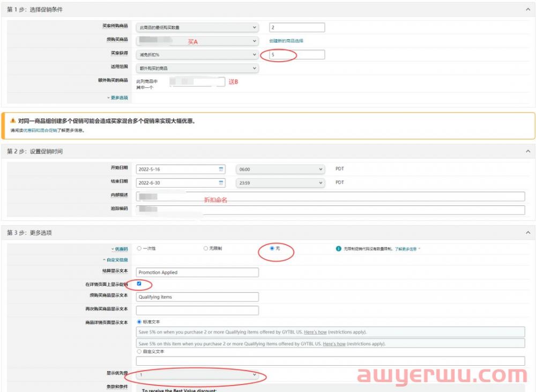Click the 第 3 步: 更多选项 heading
This screenshot has width=536, height=392.
click(29, 233)
